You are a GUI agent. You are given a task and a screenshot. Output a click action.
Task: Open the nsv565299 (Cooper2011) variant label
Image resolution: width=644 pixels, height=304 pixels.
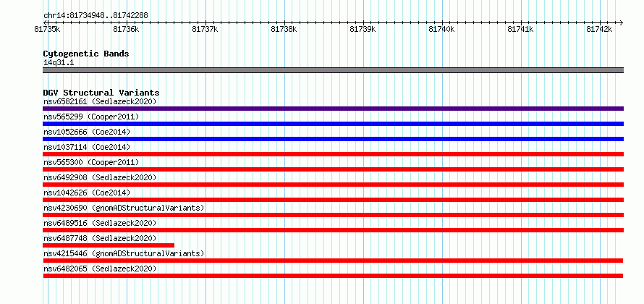click(x=91, y=117)
